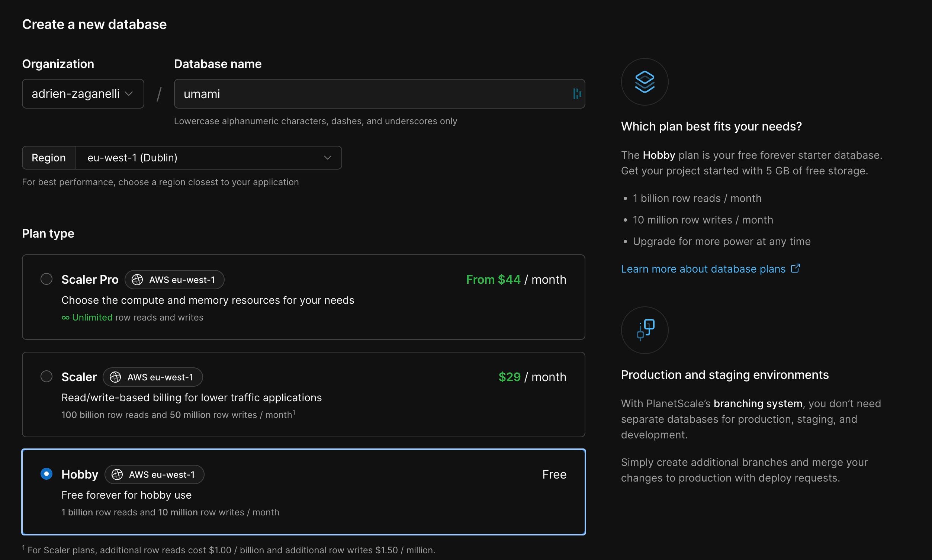Click the Hobby plan card's Free price
This screenshot has width=932, height=560.
554,474
